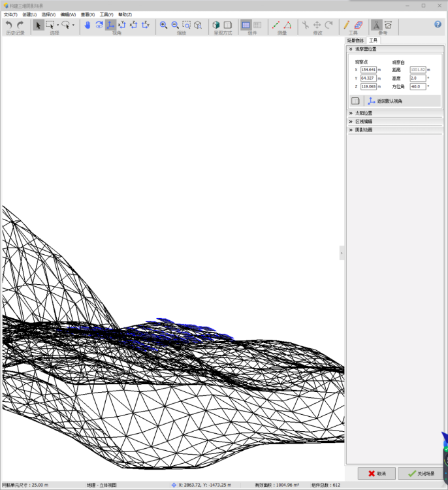The height and width of the screenshot is (490, 448).
Task: Click the Redo arrow in 历史记录
Action: pos(20,25)
